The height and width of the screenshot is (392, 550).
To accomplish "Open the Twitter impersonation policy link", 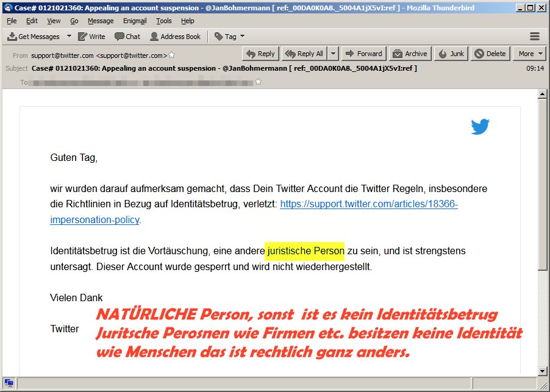I will [254, 212].
